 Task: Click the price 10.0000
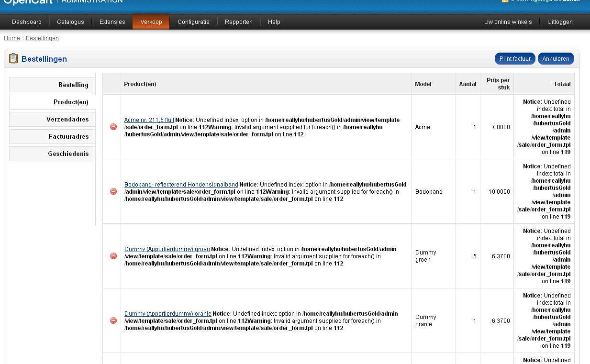coord(499,191)
